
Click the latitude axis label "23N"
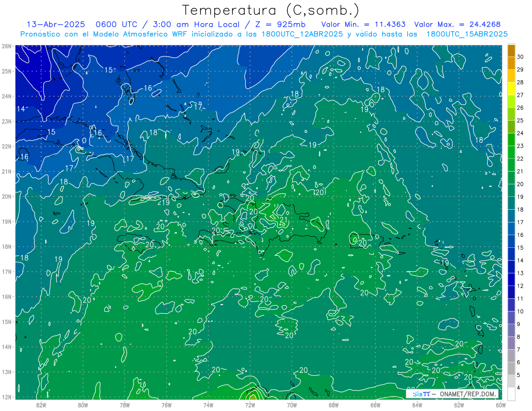[6, 121]
